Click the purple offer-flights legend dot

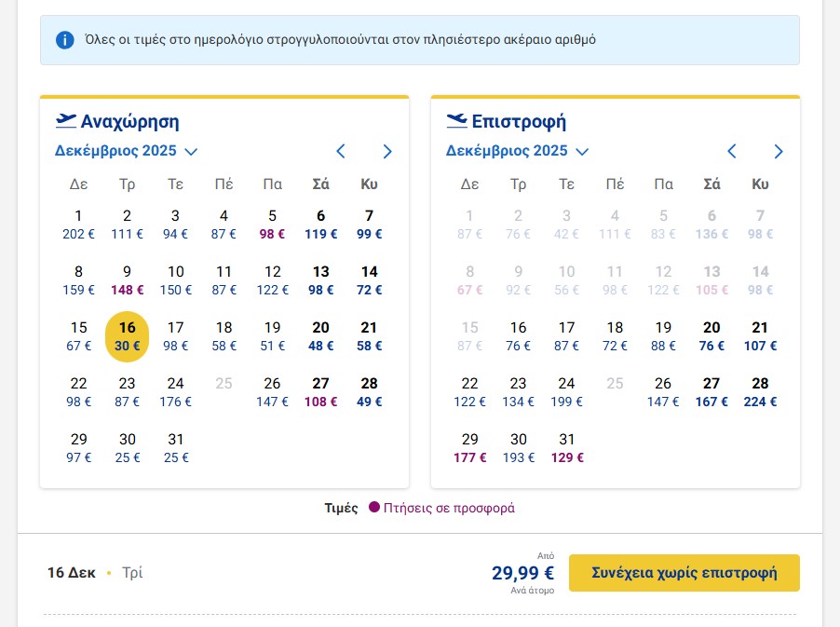pos(374,508)
